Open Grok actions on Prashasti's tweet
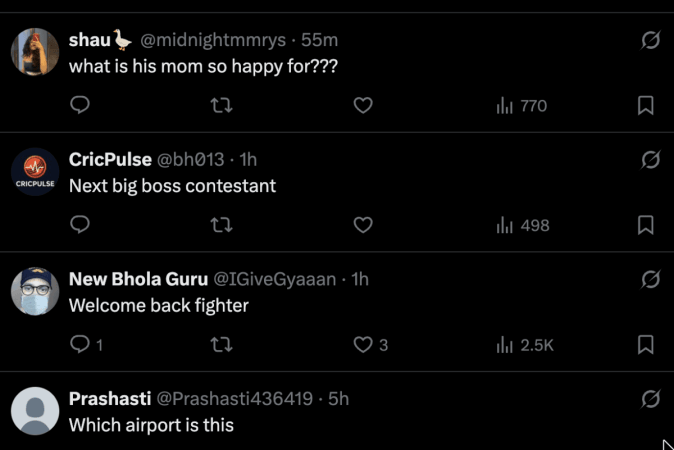Viewport: 674px width, 450px height. tap(650, 399)
